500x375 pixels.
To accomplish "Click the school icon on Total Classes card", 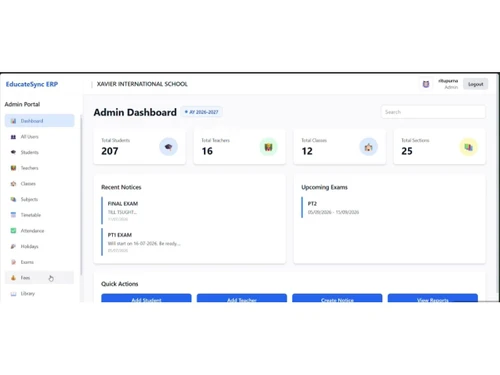I will (368, 147).
